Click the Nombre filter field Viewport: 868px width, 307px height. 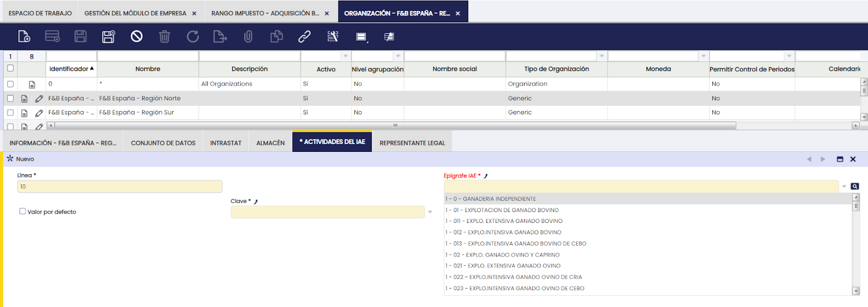point(148,56)
